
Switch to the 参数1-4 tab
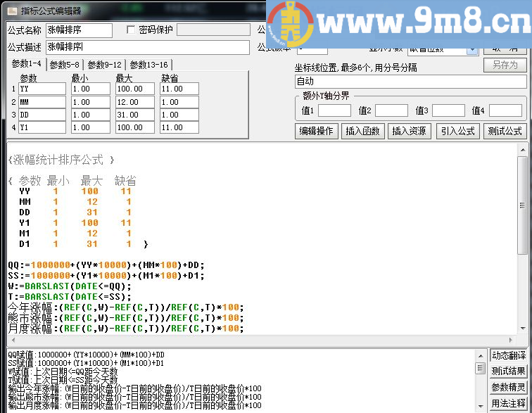click(27, 64)
